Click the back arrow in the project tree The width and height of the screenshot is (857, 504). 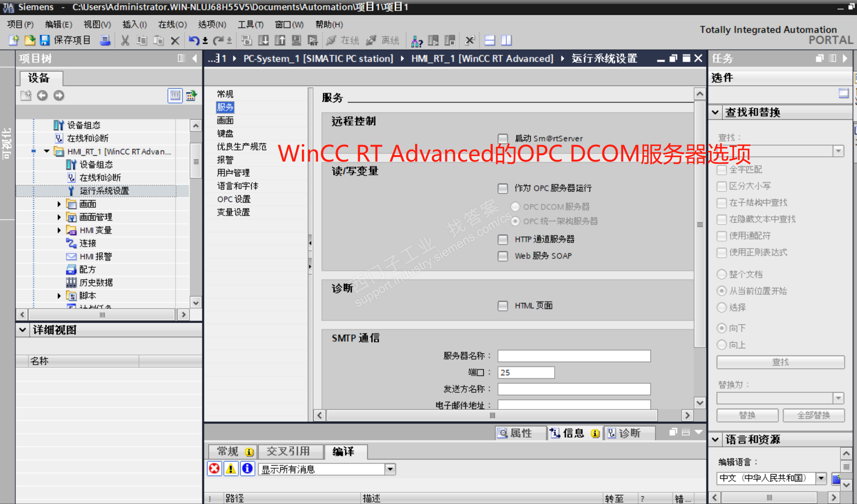click(42, 95)
